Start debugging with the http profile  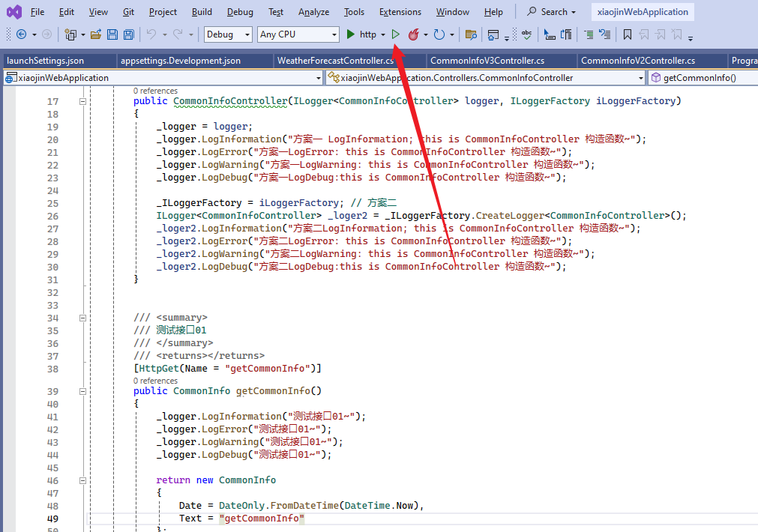coord(360,34)
